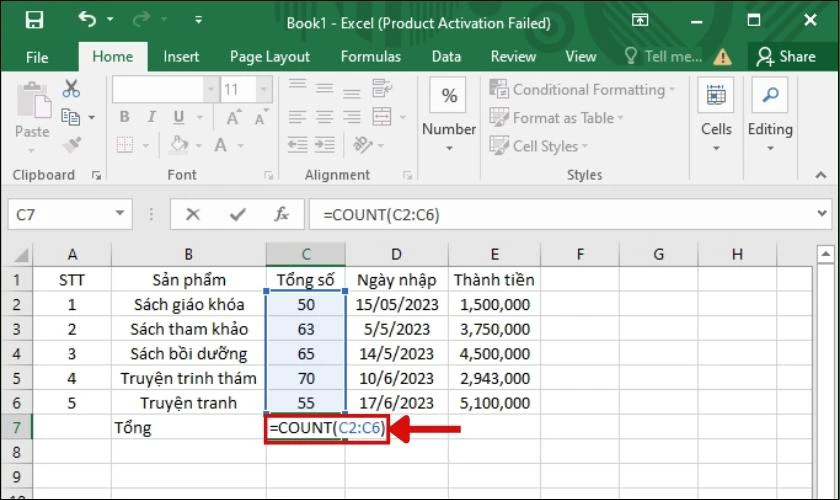840x500 pixels.
Task: Click Align Left icon
Action: pos(297,117)
